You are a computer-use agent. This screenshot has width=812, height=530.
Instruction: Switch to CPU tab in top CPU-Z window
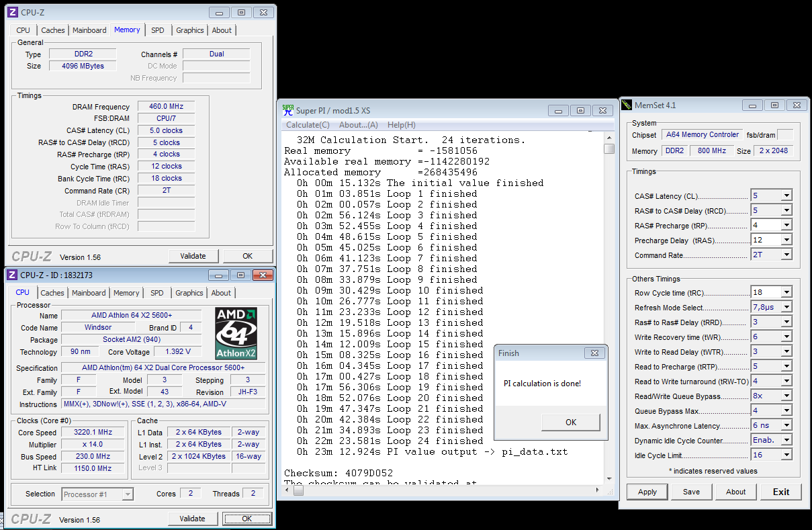click(23, 30)
